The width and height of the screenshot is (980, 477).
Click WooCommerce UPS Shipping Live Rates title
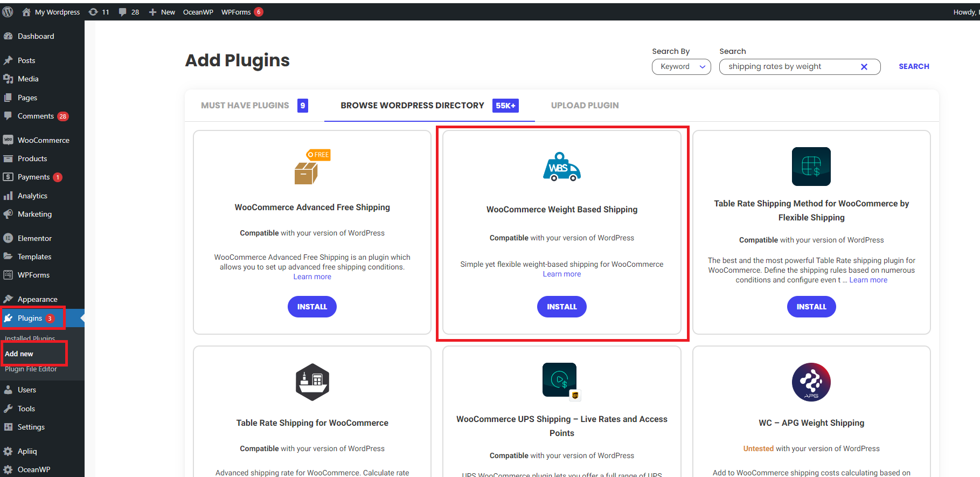tap(562, 426)
